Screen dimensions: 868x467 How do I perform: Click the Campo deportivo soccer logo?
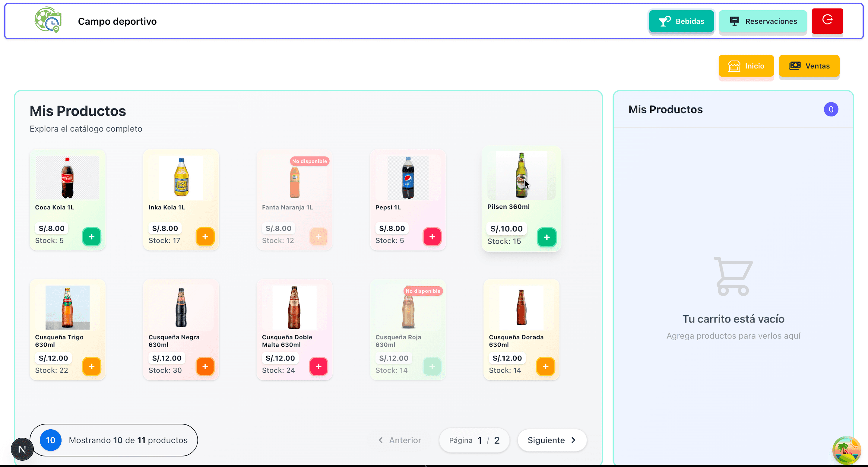click(48, 20)
